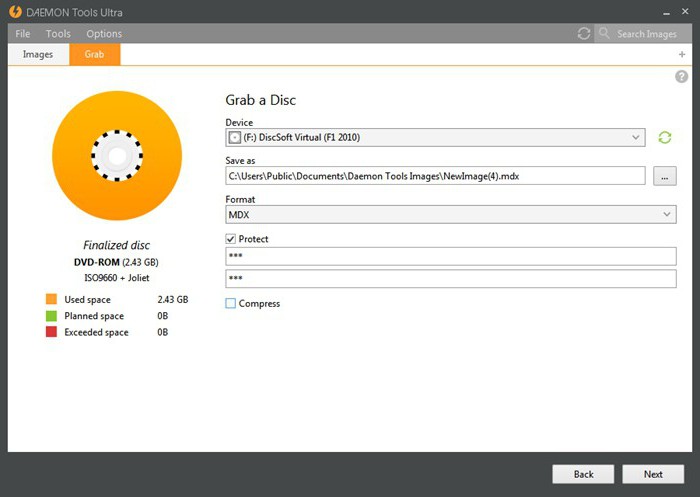
Task: Switch to the Images tab
Action: coord(38,54)
